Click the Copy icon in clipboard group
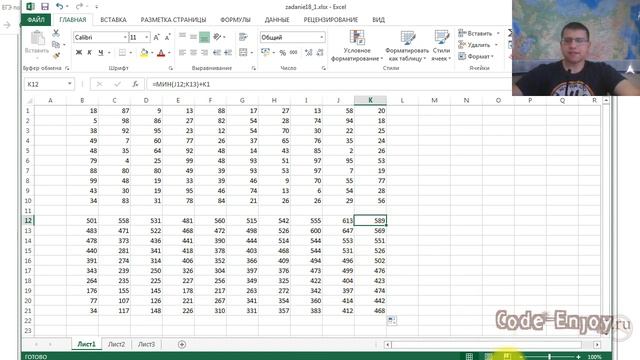 [x=56, y=44]
